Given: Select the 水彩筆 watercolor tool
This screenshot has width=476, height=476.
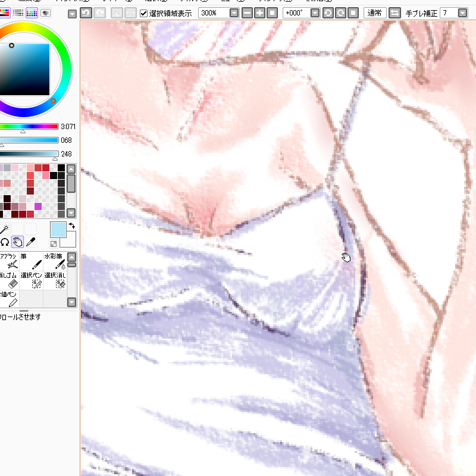Looking at the screenshot, I should pyautogui.click(x=55, y=261).
